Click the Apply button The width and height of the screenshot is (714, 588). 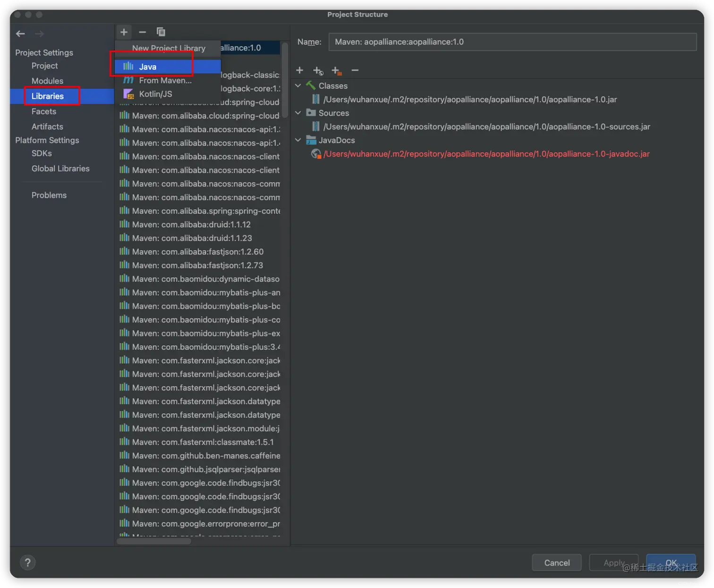(614, 562)
